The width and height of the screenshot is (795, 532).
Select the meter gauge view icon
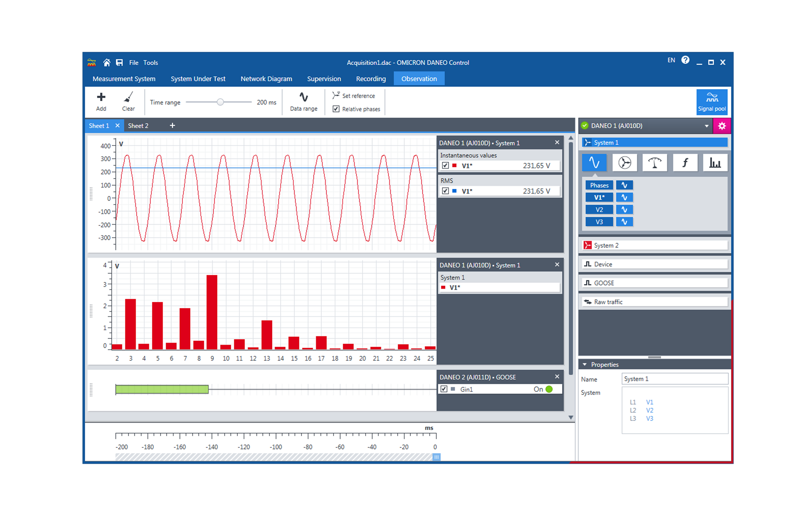tap(655, 163)
